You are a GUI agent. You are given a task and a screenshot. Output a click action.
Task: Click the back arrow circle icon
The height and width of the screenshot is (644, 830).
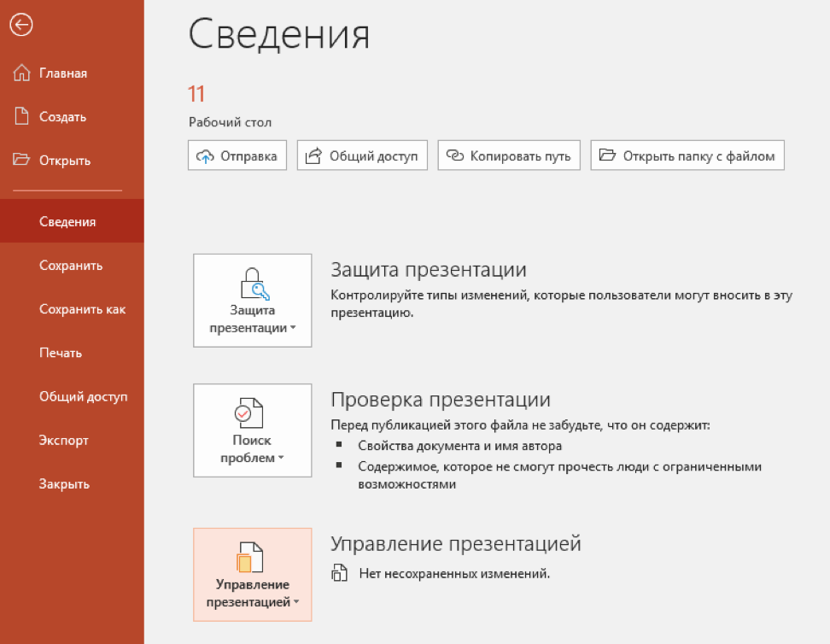point(21,25)
